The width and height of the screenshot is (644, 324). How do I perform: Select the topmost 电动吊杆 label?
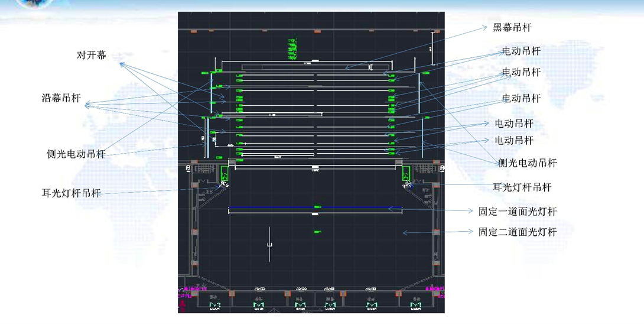(x=521, y=51)
